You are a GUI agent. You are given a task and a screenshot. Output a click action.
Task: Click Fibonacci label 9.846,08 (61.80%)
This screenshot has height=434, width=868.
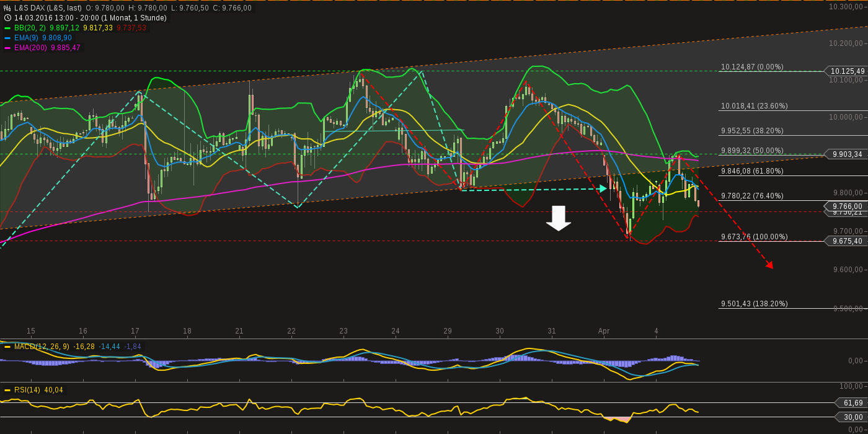(752, 171)
